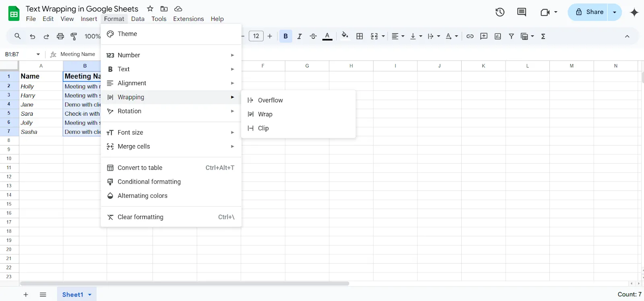Expand the Rotation submenu

click(x=171, y=111)
